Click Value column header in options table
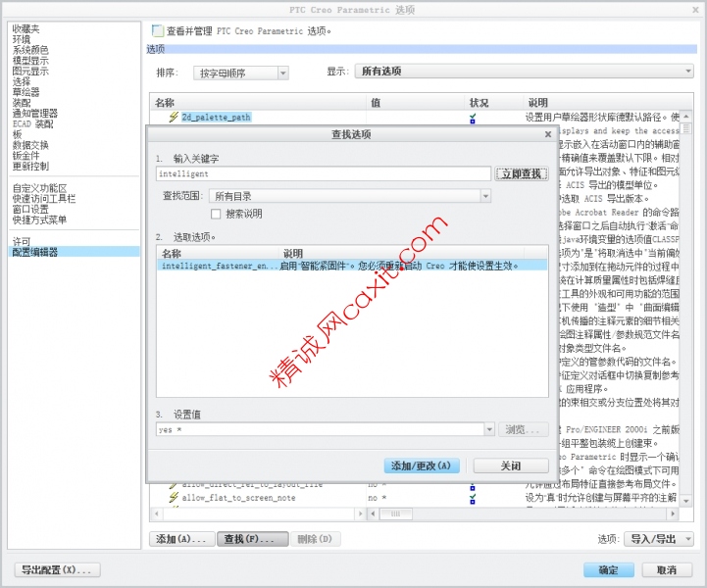The image size is (707, 588). (x=415, y=103)
